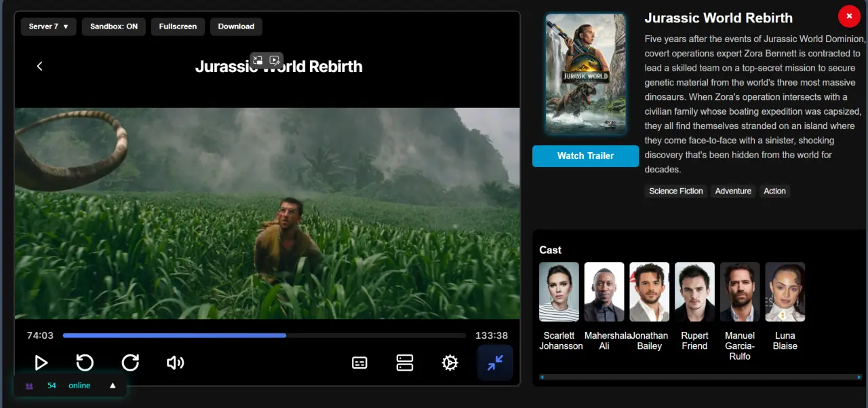
Task: Click Watch Trailer button
Action: tap(585, 155)
